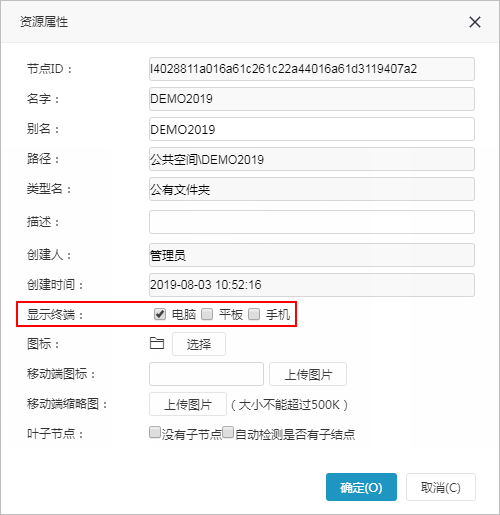Click the folder icon next to 图标
This screenshot has height=515, width=500.
[x=157, y=343]
